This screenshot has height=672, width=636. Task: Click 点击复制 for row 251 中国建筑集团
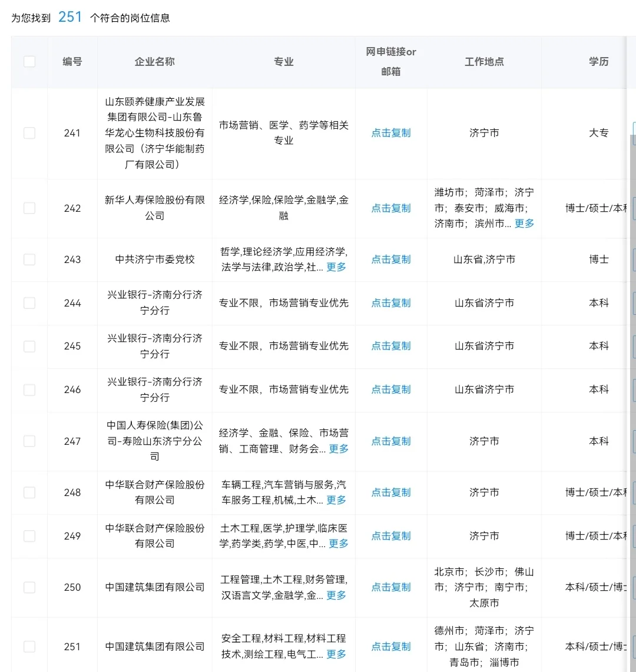(390, 646)
